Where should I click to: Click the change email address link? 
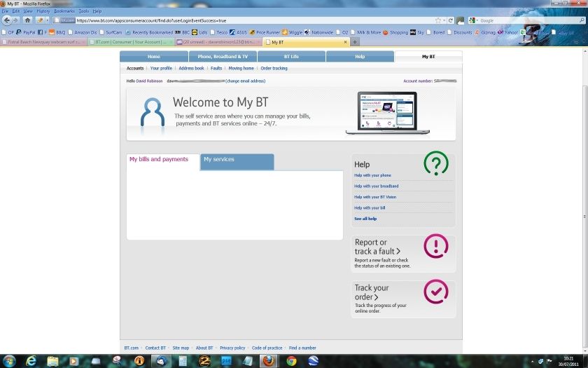[x=245, y=81]
